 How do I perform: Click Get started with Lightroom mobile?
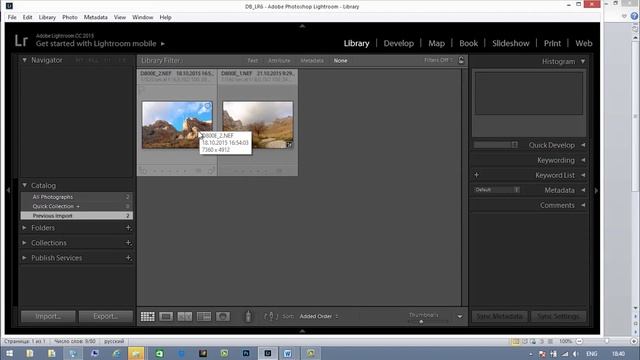pos(100,44)
